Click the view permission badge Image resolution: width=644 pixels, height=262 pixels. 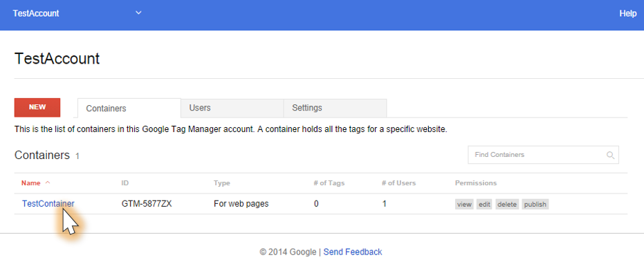(x=464, y=204)
